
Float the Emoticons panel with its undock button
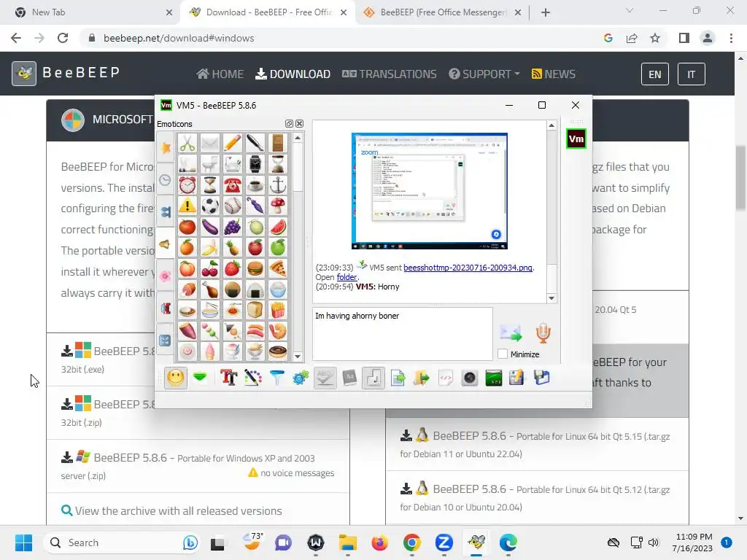tap(289, 124)
